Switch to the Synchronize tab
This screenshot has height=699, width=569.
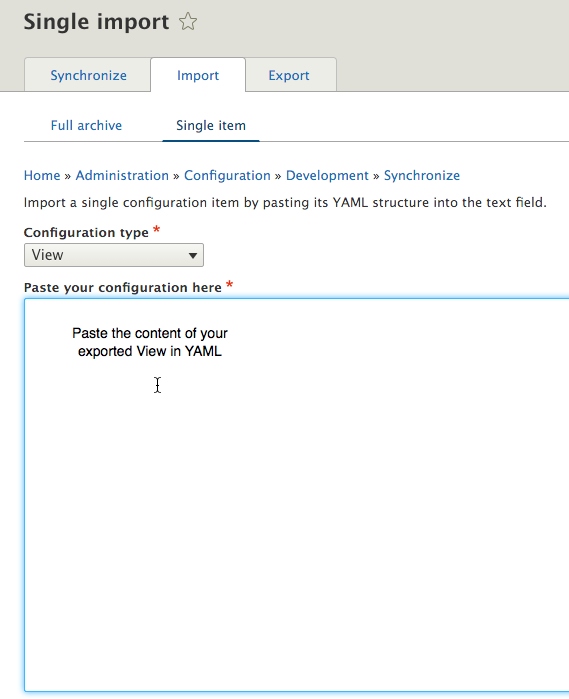[x=88, y=75]
